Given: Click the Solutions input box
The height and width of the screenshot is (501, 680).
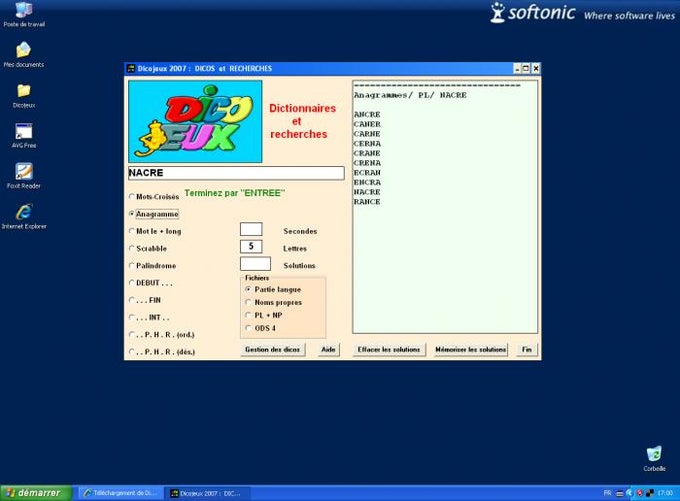Looking at the screenshot, I should coord(255,263).
